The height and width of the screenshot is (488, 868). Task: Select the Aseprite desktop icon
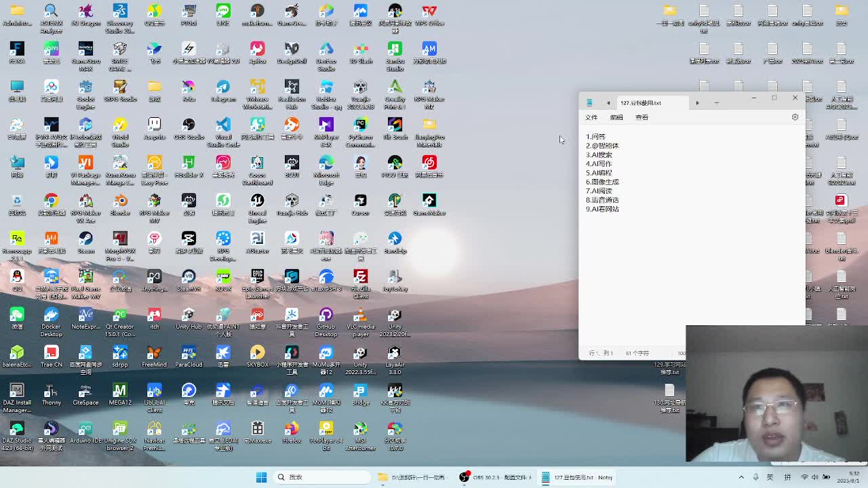155,129
